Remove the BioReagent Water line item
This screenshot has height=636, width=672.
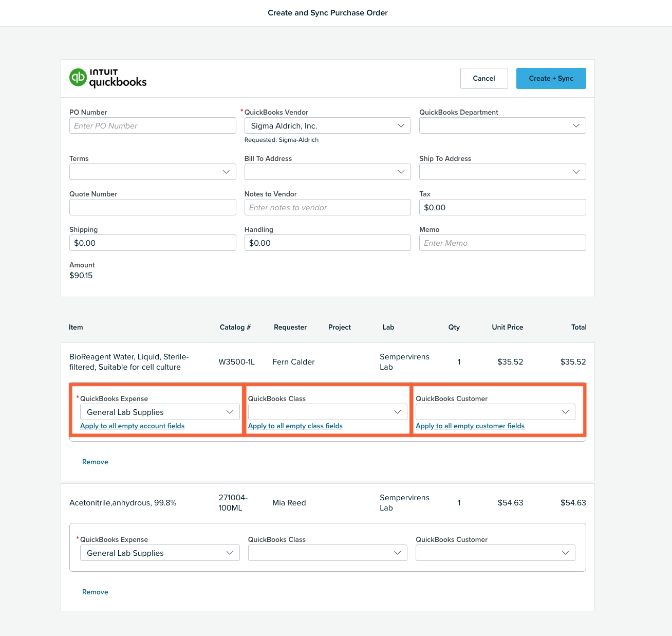[x=95, y=462]
